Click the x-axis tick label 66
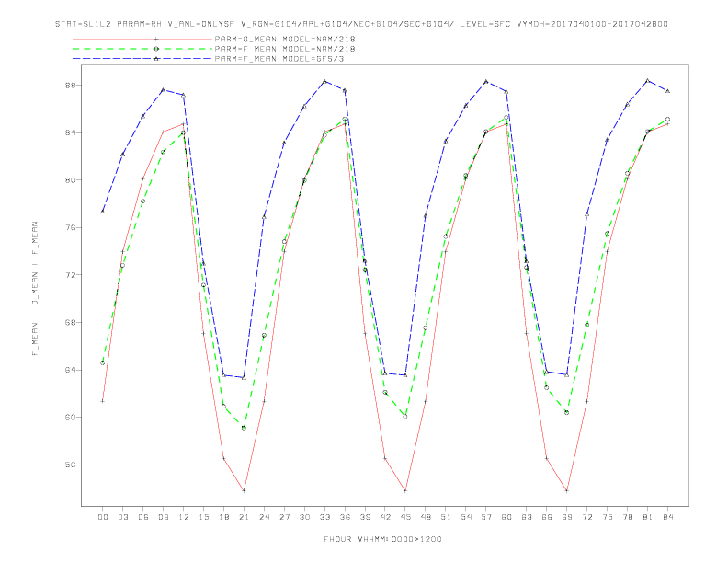Screen dimensions: 728x563 tap(547, 517)
